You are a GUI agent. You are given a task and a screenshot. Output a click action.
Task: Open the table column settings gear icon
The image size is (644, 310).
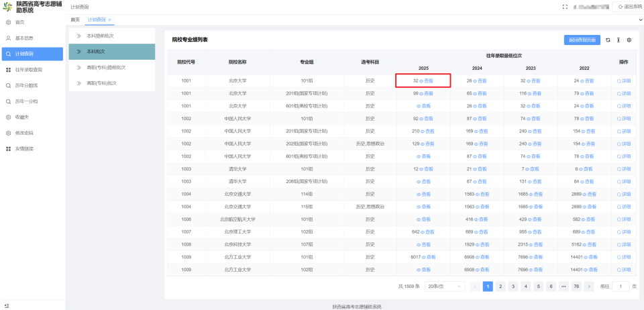click(629, 40)
